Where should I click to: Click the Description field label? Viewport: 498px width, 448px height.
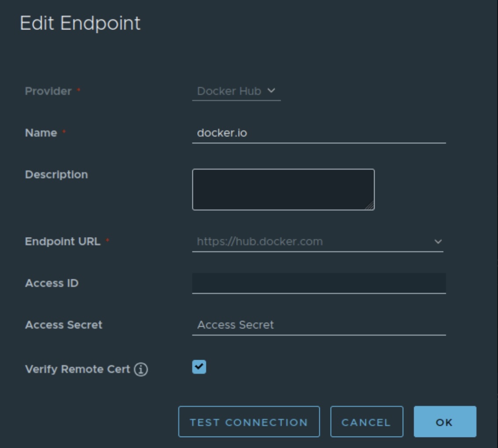pos(56,174)
